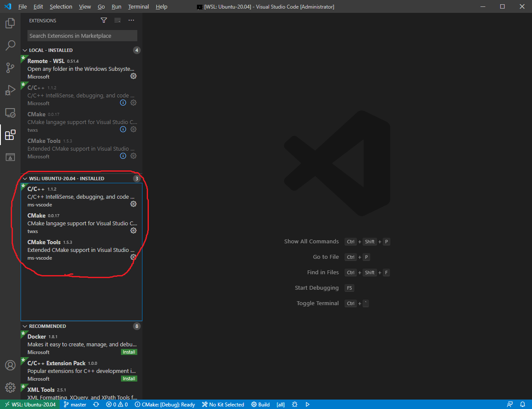Collapse the WSL: Ubuntu-20.04 Installed section

pos(25,179)
